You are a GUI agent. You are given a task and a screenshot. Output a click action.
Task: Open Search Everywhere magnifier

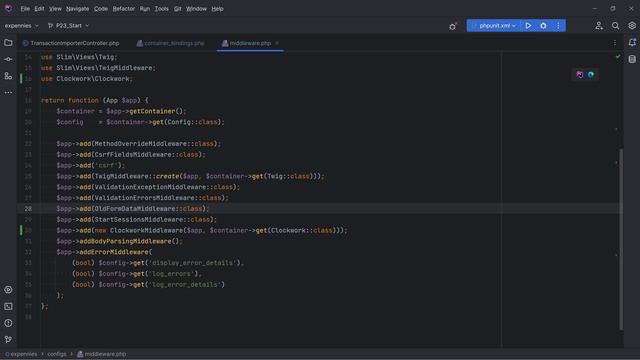point(616,26)
